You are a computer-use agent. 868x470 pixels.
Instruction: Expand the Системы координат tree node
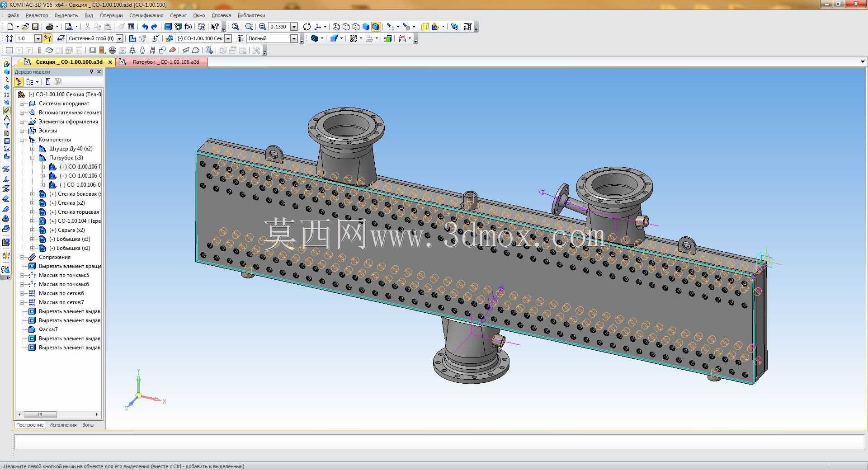[22, 103]
